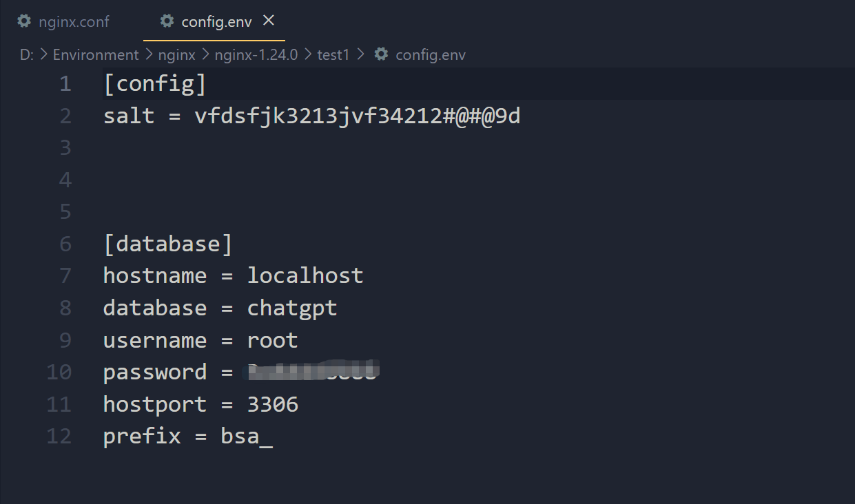This screenshot has width=855, height=504.
Task: Expand the nginx breadcrumb entry
Action: (x=177, y=54)
